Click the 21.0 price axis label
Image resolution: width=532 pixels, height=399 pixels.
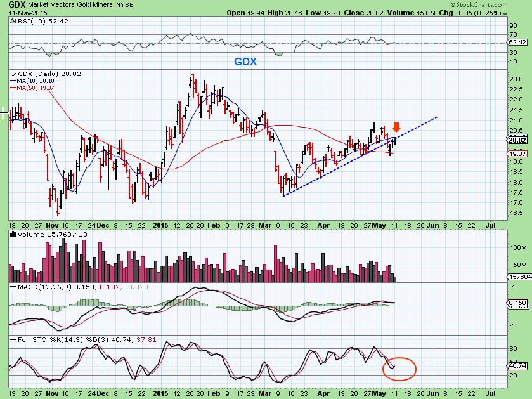[x=517, y=121]
